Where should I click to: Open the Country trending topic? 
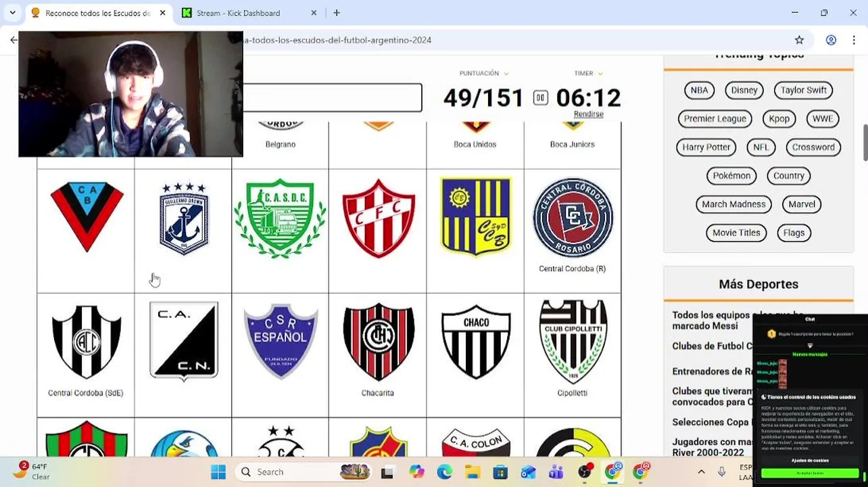point(788,175)
